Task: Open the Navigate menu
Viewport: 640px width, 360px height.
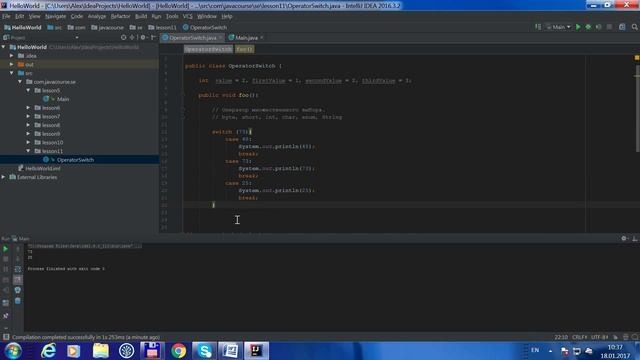Action: tap(56, 16)
